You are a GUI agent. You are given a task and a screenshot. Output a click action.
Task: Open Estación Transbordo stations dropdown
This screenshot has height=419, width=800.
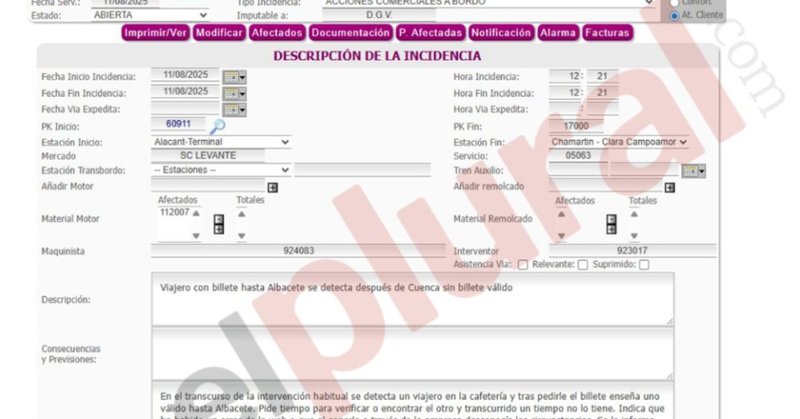[221, 170]
